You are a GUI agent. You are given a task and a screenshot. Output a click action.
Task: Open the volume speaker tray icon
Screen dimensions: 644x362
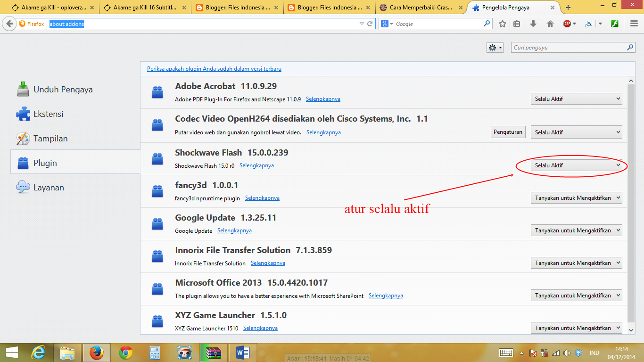567,353
